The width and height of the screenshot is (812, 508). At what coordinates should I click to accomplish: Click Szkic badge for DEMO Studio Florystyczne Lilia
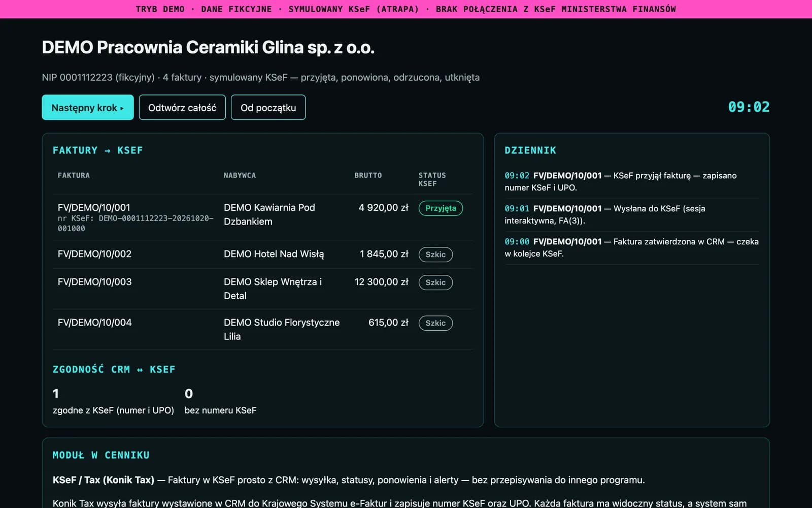(x=435, y=323)
